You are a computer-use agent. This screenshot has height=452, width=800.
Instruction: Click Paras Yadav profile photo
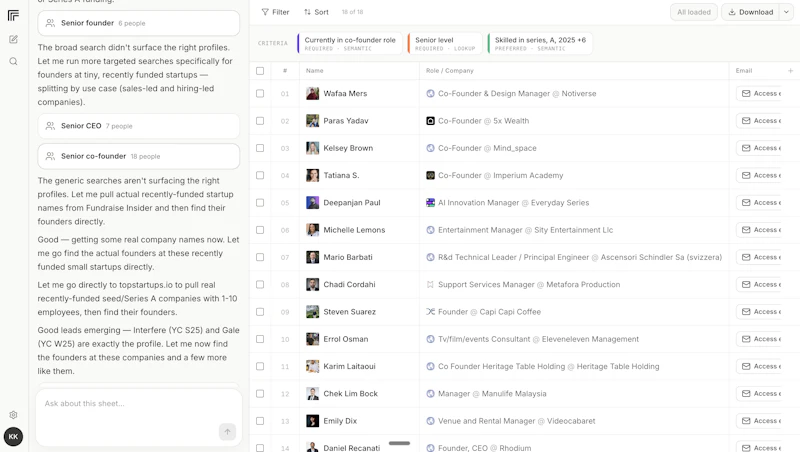(312, 121)
